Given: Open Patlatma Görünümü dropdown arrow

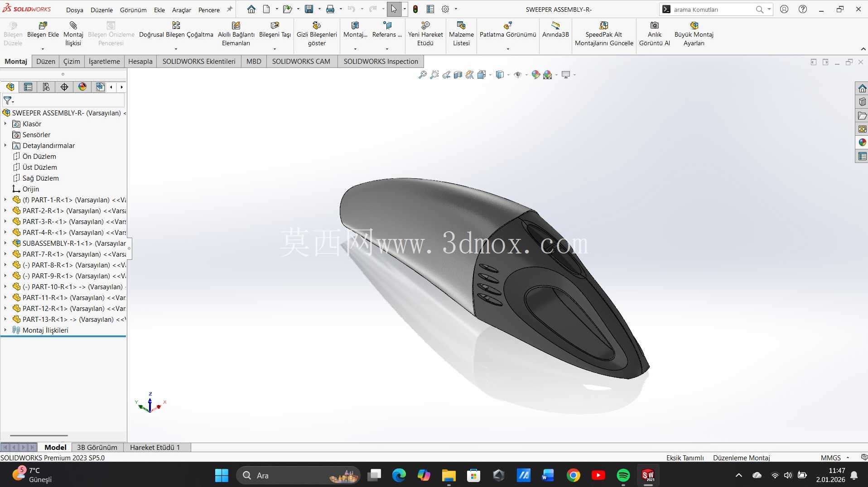Looking at the screenshot, I should tap(508, 49).
